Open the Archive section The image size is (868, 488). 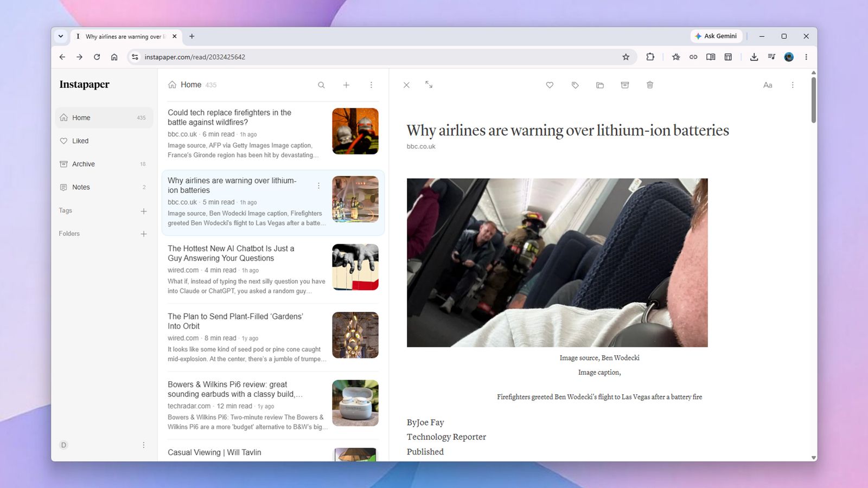click(x=104, y=164)
